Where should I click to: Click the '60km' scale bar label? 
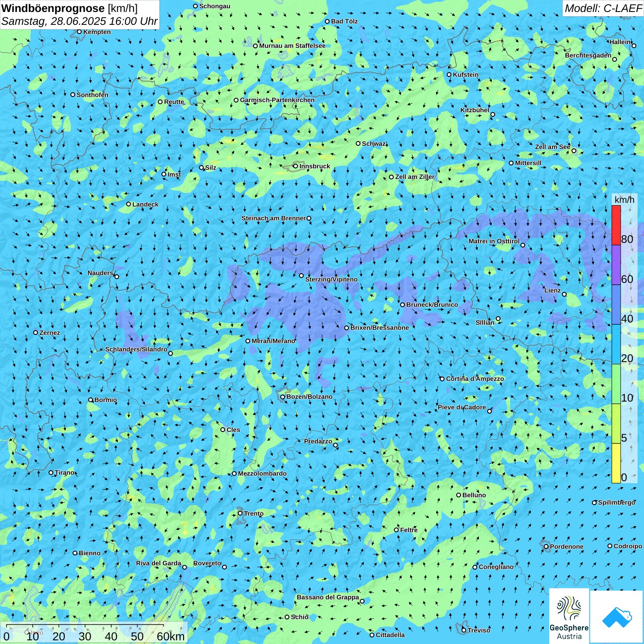(171, 636)
